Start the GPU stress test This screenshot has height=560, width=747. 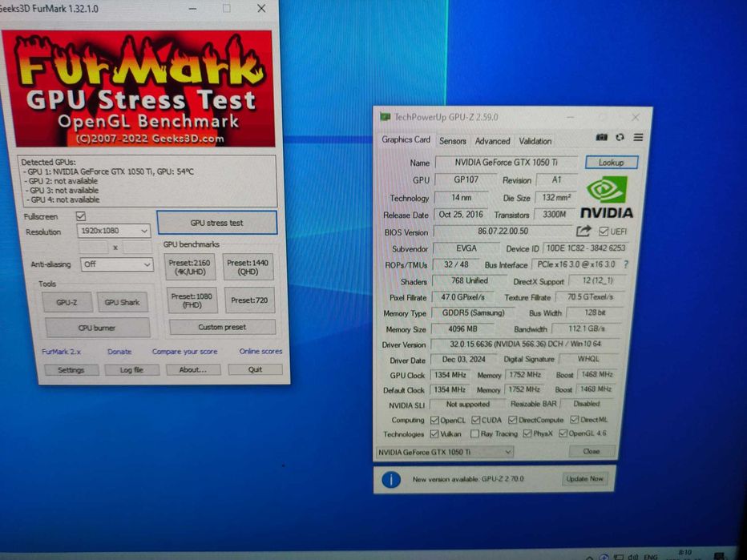coord(216,223)
